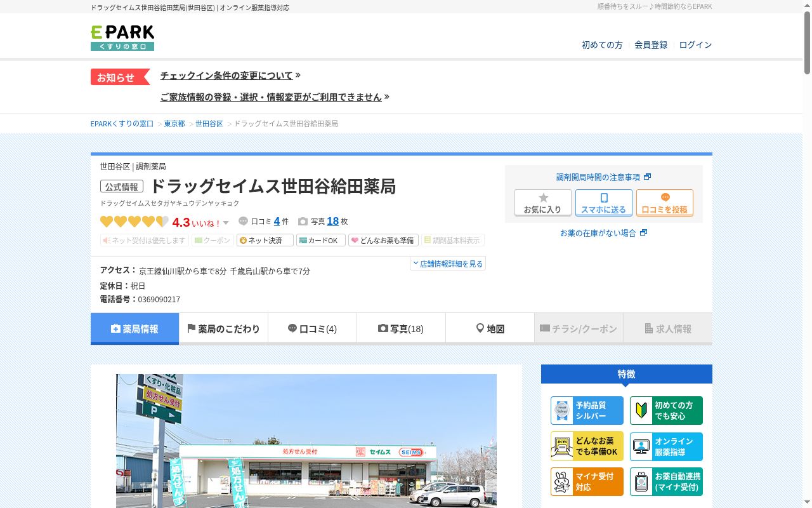Open the 薬局情報 tab
The height and width of the screenshot is (508, 812).
tap(134, 329)
